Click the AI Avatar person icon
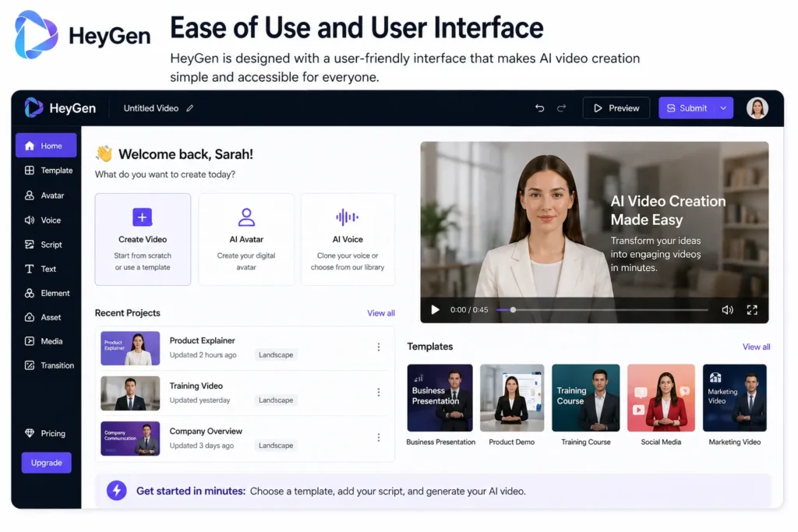 tap(246, 217)
